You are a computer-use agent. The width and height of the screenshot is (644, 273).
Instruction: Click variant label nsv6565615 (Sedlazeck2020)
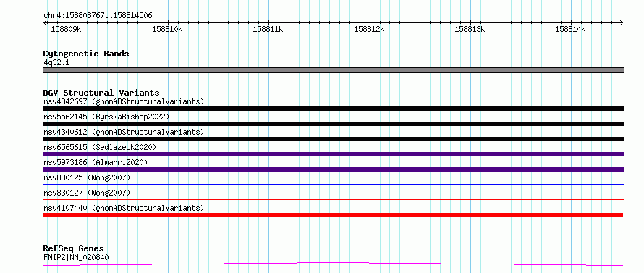pyautogui.click(x=100, y=147)
